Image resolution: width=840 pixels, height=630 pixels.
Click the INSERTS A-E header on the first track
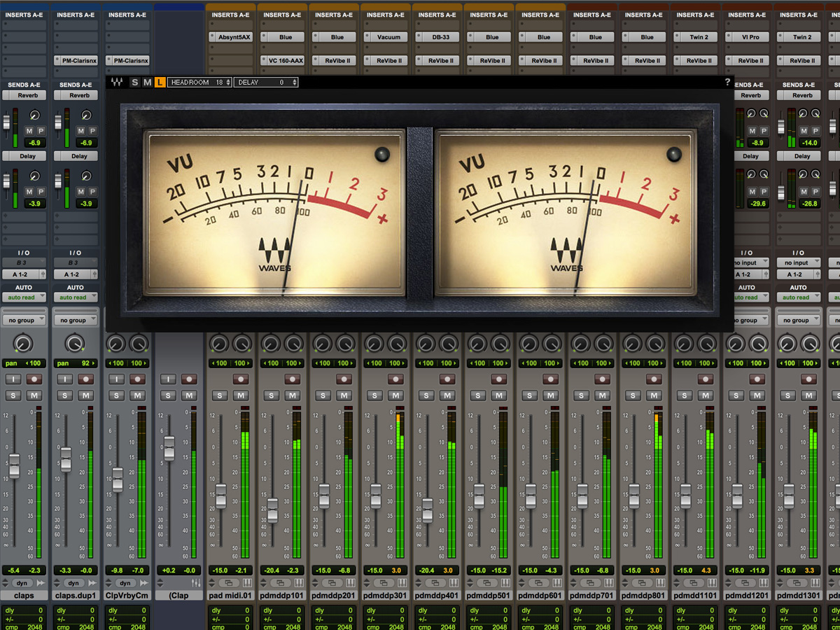click(x=24, y=14)
